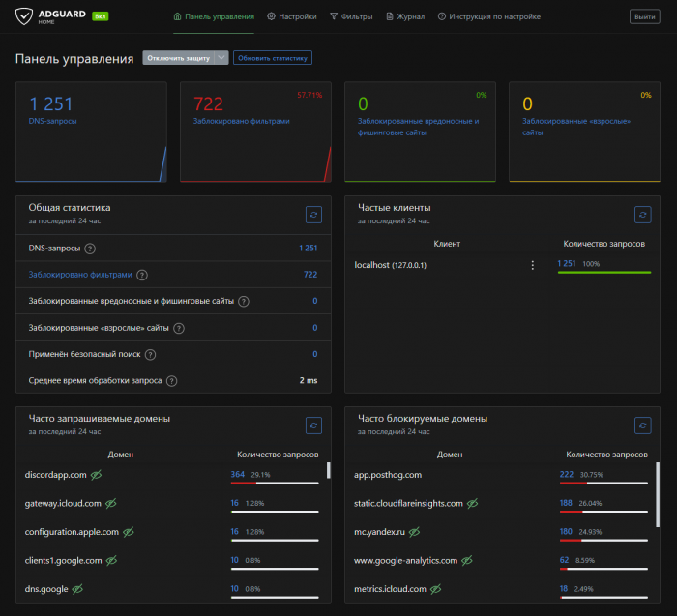The height and width of the screenshot is (616, 677).
Task: Refresh the Часто запрашиваемые домены card
Action: pyautogui.click(x=313, y=425)
